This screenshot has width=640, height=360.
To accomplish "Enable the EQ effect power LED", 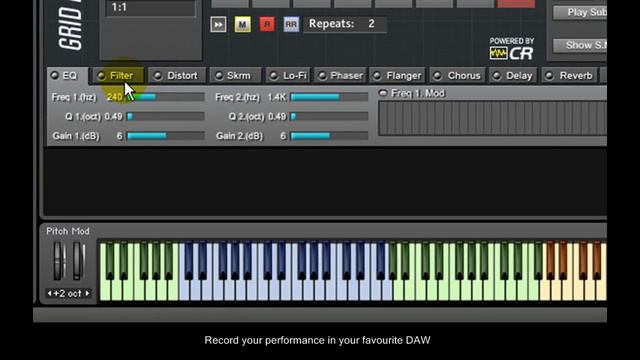I will tap(54, 76).
